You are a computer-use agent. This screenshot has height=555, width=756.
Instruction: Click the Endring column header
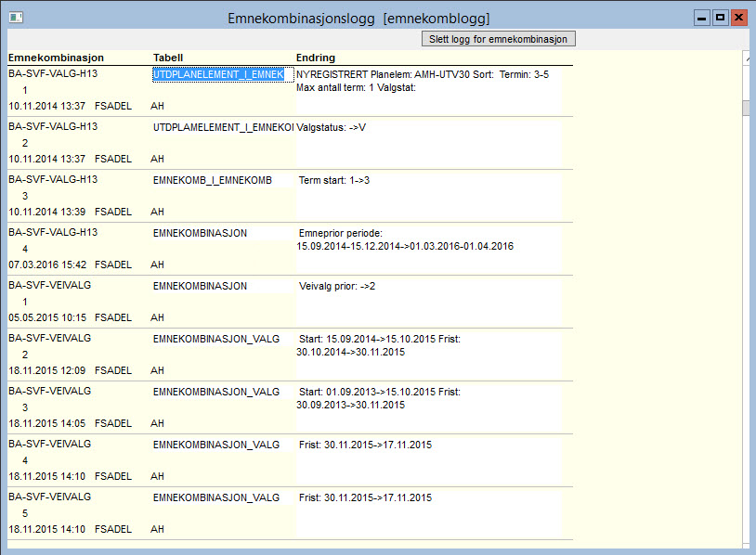tap(316, 58)
